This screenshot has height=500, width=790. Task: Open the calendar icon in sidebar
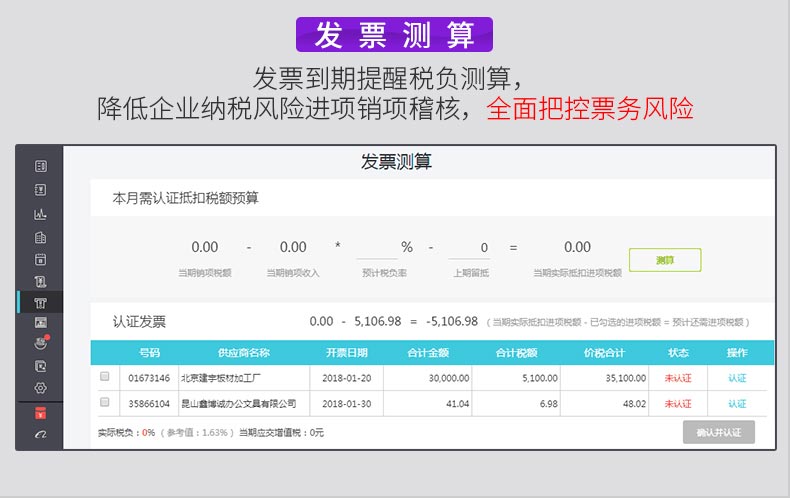[x=40, y=260]
